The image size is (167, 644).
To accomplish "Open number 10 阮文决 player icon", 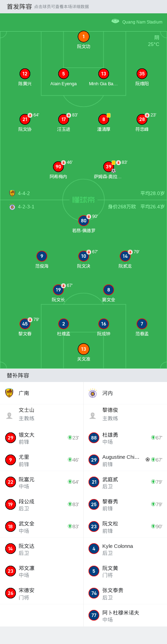I will pyautogui.click(x=83, y=256).
